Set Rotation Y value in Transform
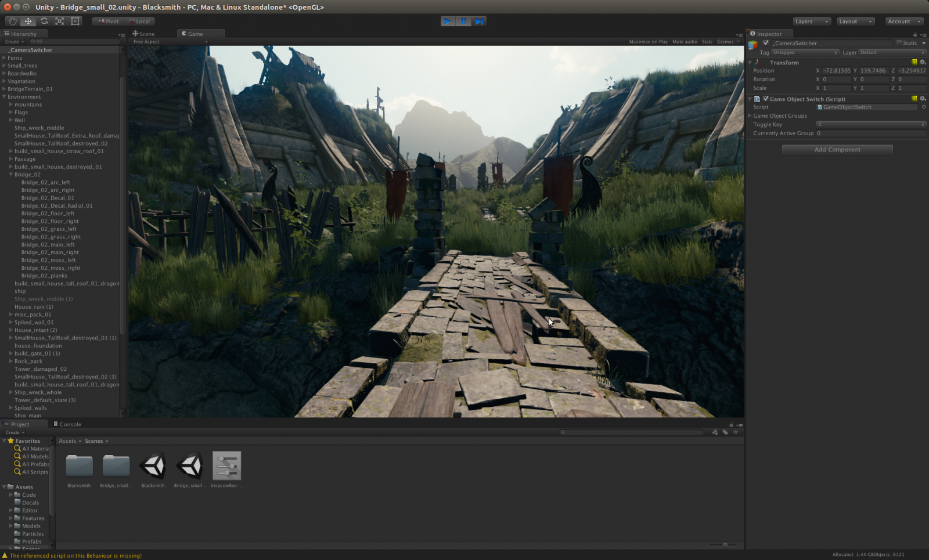Screen dimensions: 929x560 click(873, 80)
